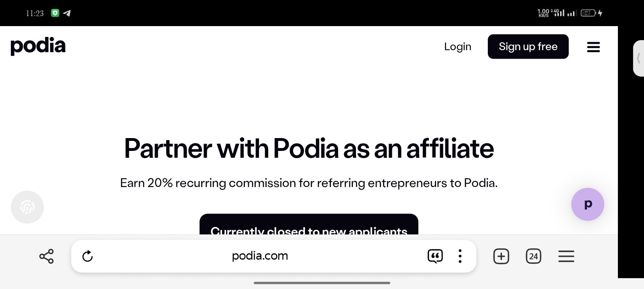644x289 pixels.
Task: Tap the bottom gesture navigation bar
Action: coord(322,283)
